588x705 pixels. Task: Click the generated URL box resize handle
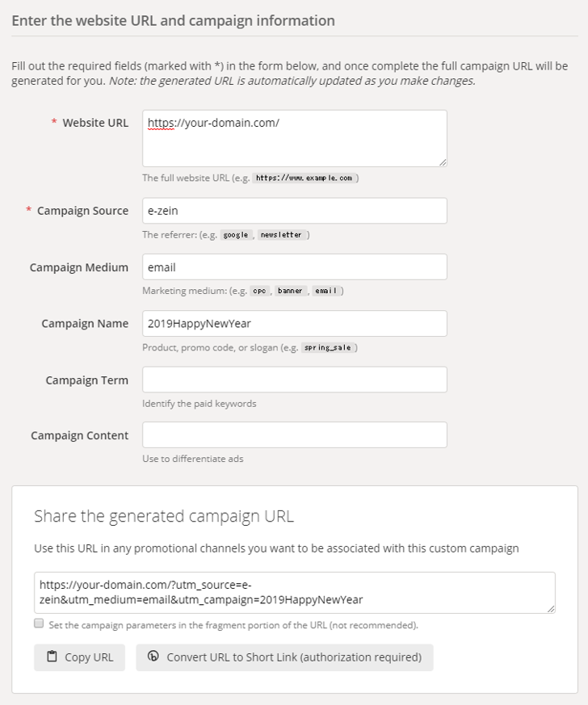550,608
